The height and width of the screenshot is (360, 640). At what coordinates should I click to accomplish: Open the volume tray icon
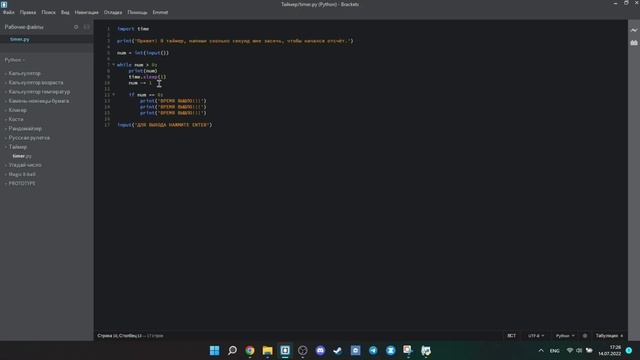coord(579,351)
